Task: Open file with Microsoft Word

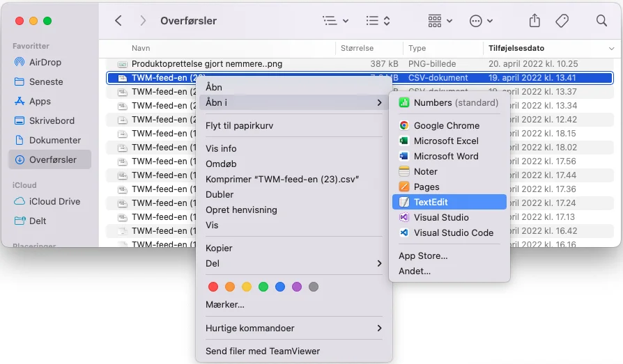Action: [449, 157]
